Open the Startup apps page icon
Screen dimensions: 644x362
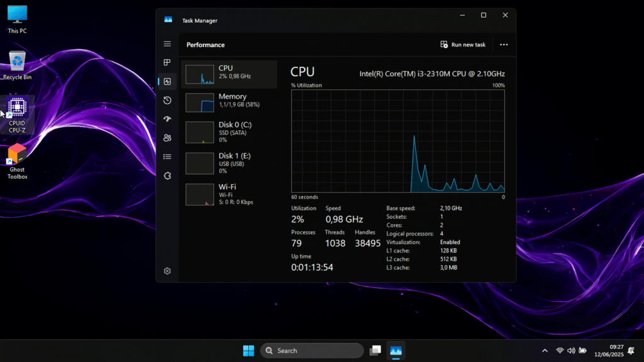click(167, 119)
